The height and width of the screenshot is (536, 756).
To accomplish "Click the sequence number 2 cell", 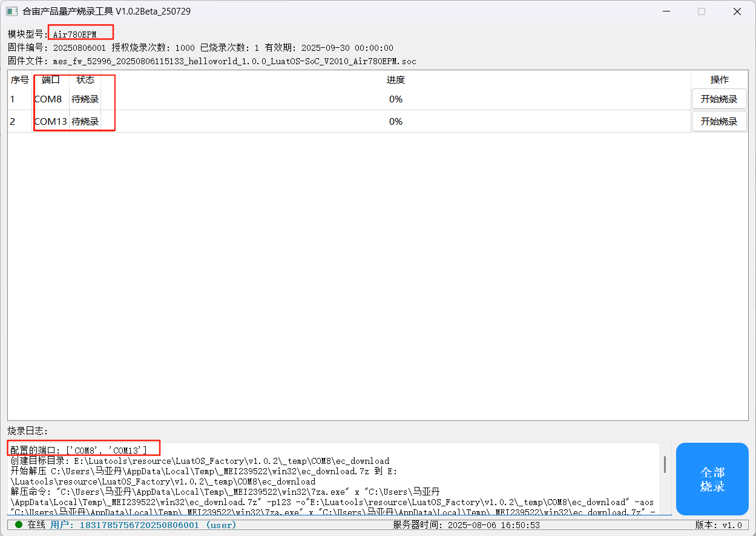I will pos(19,121).
